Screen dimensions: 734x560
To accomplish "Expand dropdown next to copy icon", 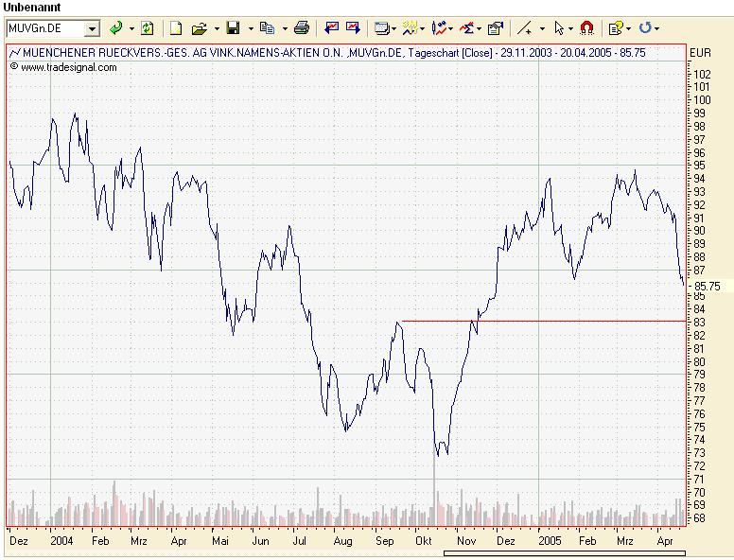I will tap(285, 29).
